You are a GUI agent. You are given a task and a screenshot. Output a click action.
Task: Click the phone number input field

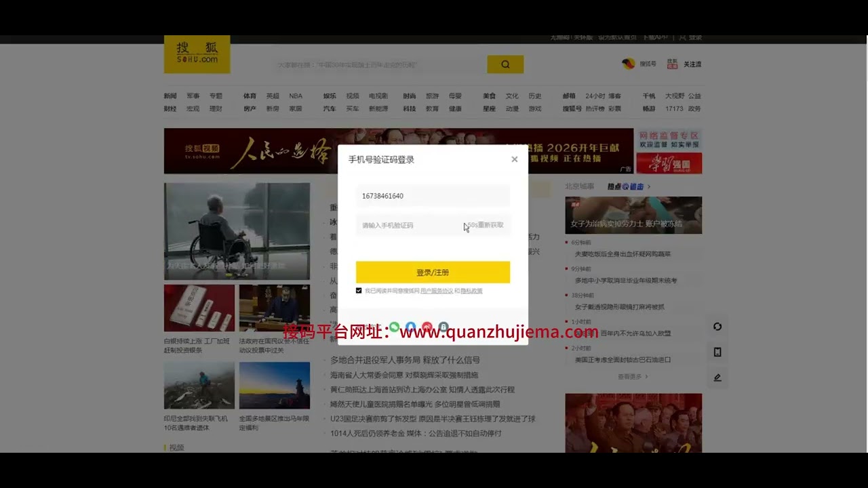coord(433,196)
